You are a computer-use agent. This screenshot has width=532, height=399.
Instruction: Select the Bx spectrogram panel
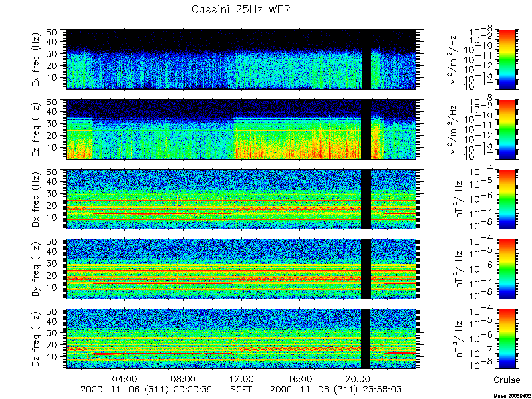(x=241, y=199)
